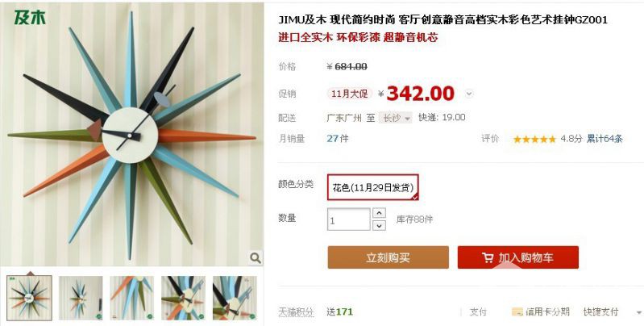Viewport: 644px width, 326px height.
Task: Click the credit card installment icon
Action: pyautogui.click(x=517, y=311)
